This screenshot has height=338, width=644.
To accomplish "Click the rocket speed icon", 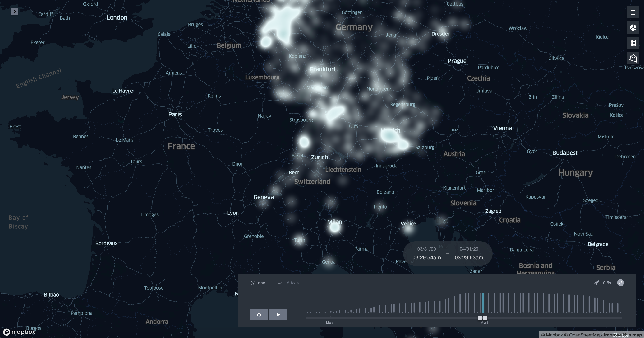I will 596,283.
